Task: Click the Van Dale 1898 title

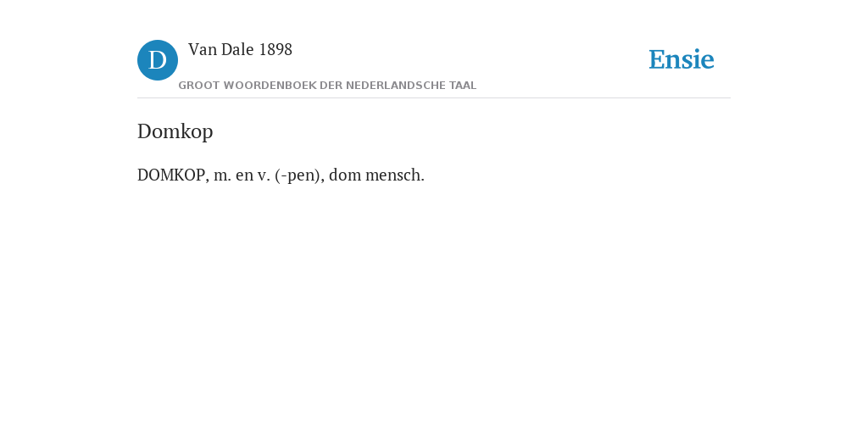Action: [x=240, y=50]
